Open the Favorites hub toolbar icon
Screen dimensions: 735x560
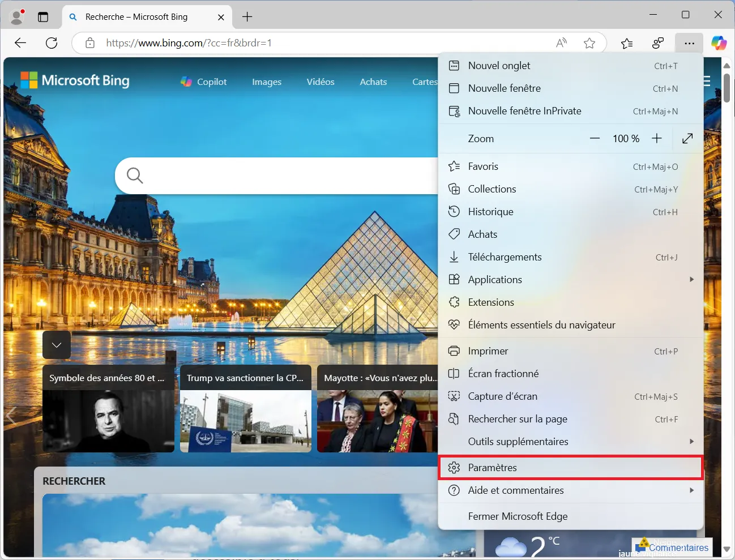pyautogui.click(x=627, y=43)
